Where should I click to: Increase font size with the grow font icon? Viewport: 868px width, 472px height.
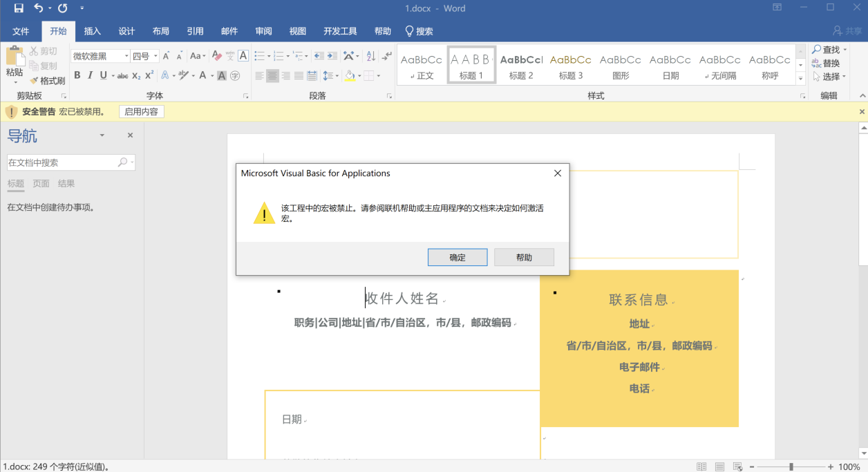point(167,56)
